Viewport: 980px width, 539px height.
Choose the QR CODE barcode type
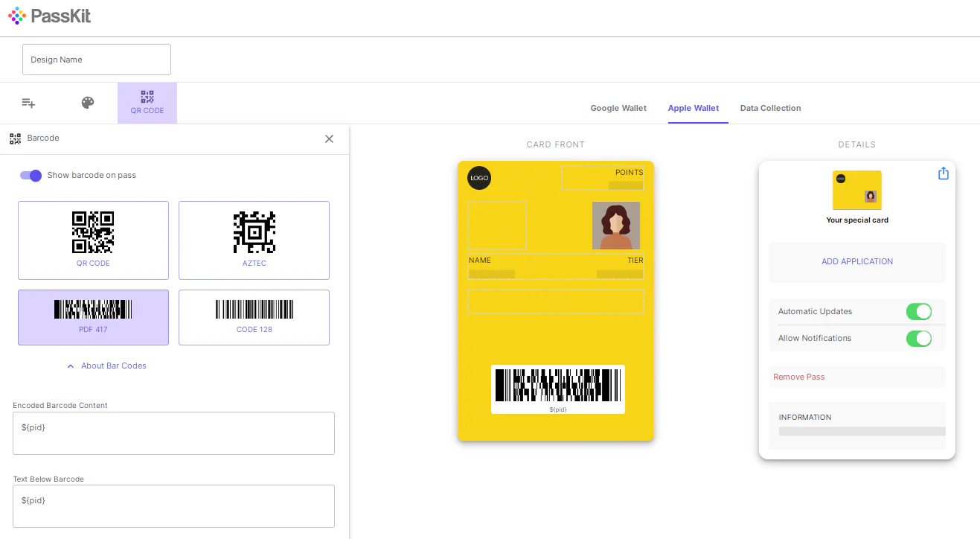[93, 240]
